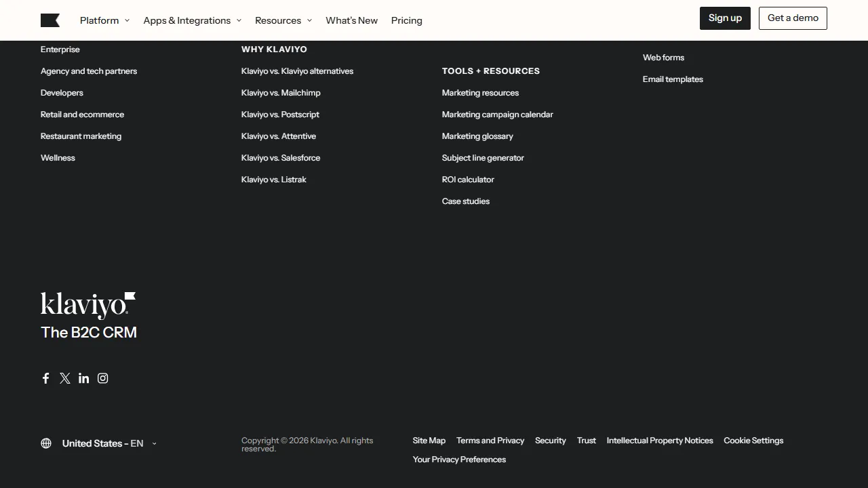Open Klaviyo vs. Postscript comparison
This screenshot has width=868, height=488.
click(280, 115)
